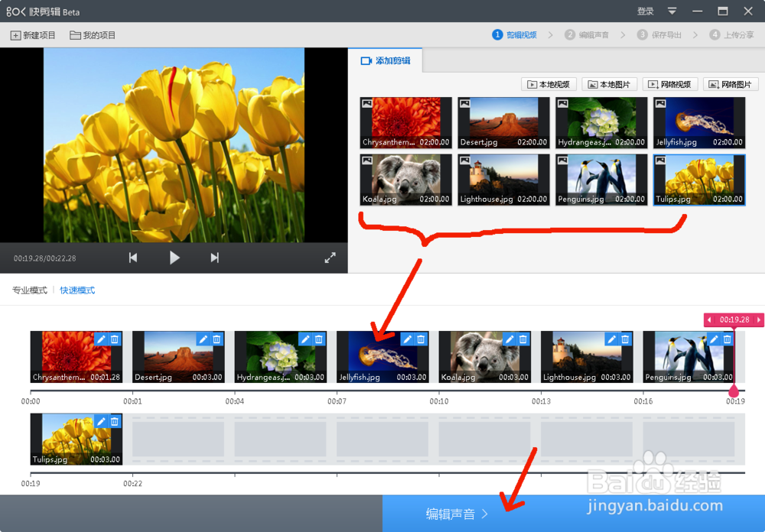Screen dimensions: 765x532
Task: Select Hydrangeas thumbnail in media library
Action: tap(601, 123)
